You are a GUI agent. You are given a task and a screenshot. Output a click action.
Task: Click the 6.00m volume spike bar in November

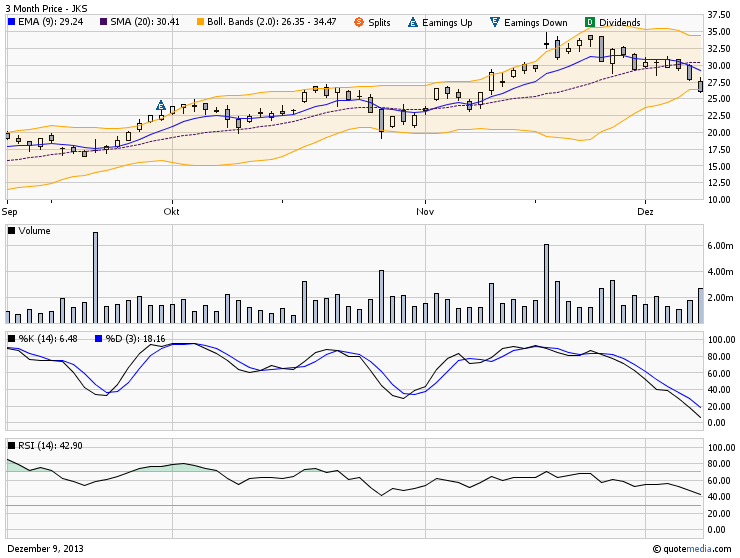(x=547, y=284)
